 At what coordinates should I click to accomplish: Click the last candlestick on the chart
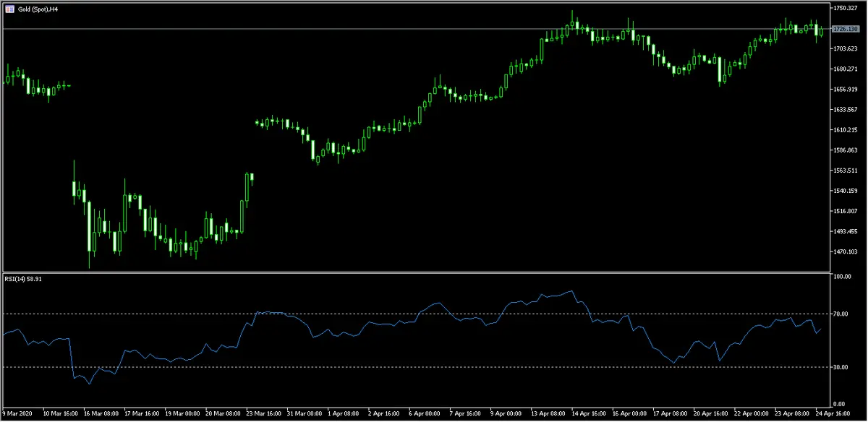822,31
